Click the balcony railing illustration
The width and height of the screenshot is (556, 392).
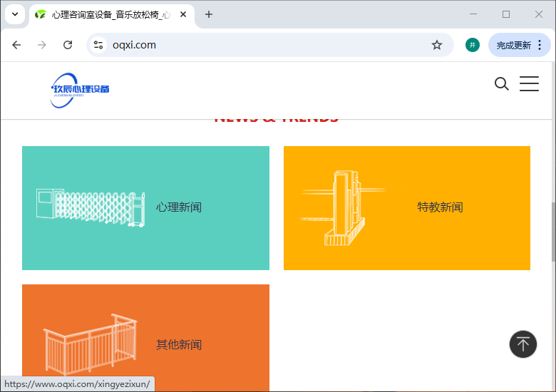(x=90, y=344)
